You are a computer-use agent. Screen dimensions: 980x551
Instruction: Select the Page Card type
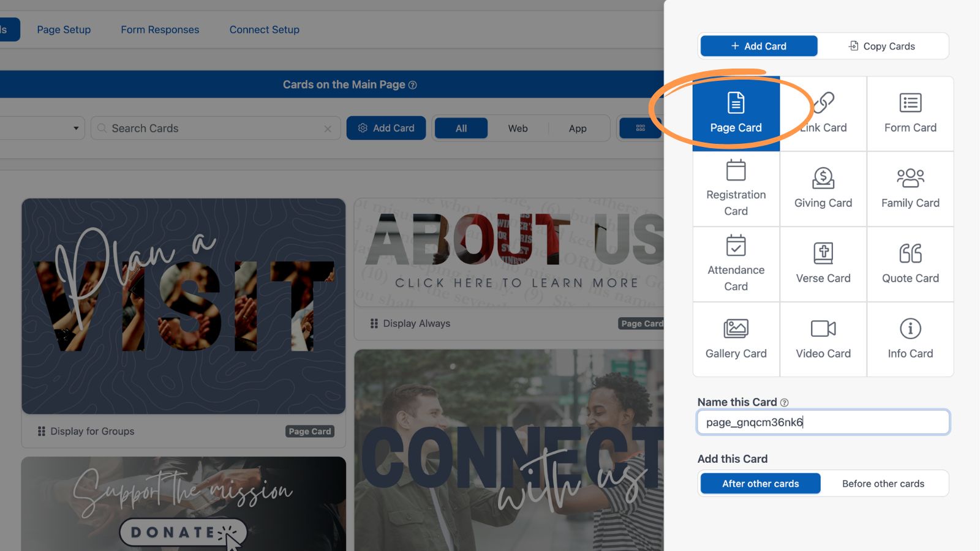point(736,113)
